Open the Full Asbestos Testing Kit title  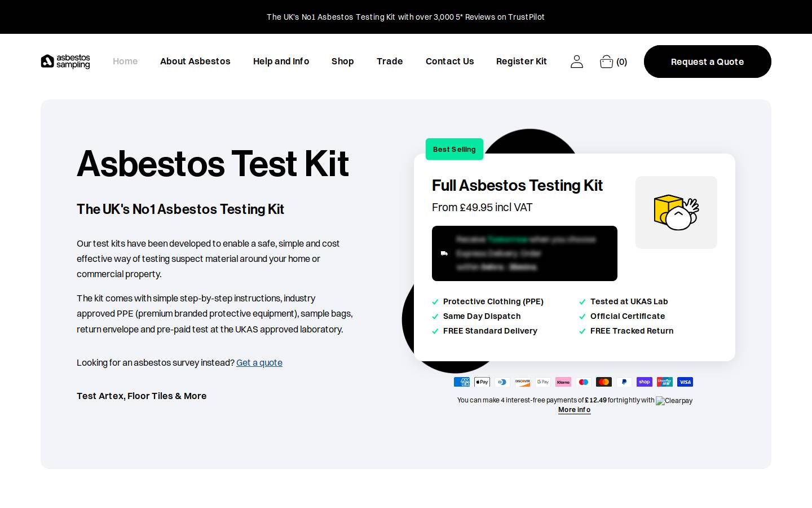[517, 185]
